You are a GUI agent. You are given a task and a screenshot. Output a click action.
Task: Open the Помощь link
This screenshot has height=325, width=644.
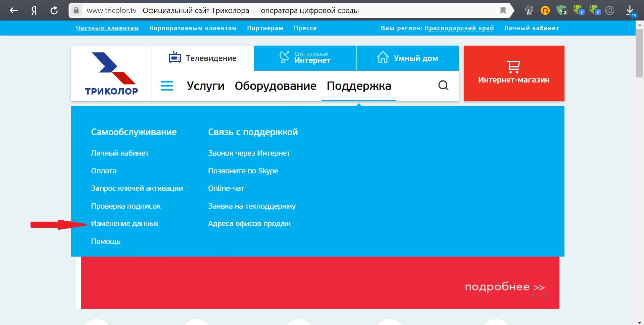point(106,241)
